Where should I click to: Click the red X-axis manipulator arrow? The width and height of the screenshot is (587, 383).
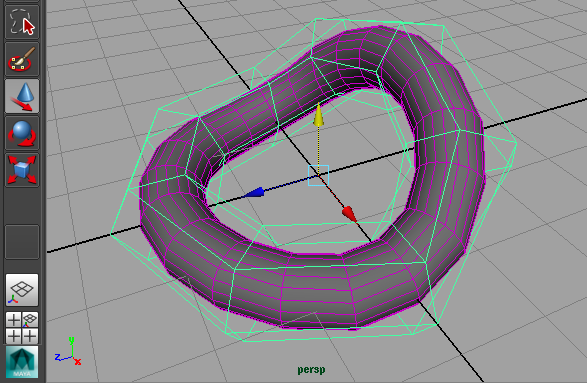pos(350,214)
